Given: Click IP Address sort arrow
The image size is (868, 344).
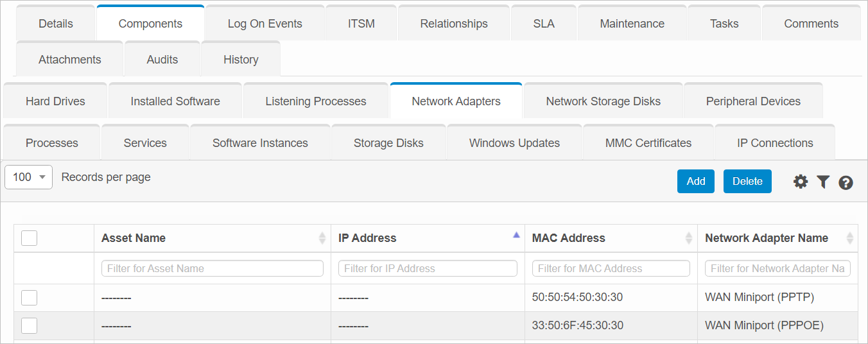Looking at the screenshot, I should coord(516,236).
